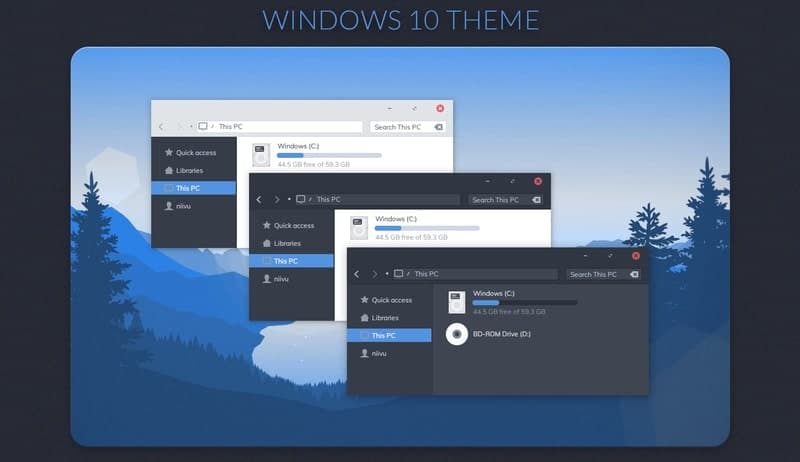Click monitor icon in rear window address bar
800x462 pixels.
pyautogui.click(x=203, y=126)
